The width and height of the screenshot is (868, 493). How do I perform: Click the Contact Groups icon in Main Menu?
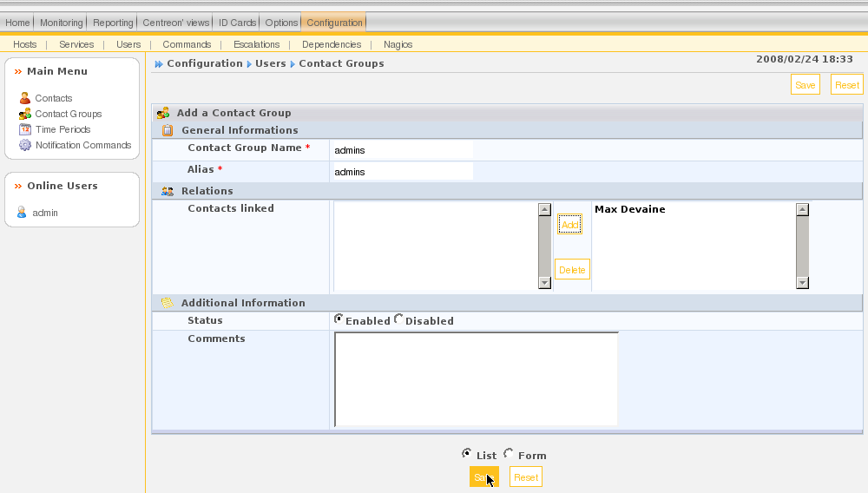pos(25,114)
